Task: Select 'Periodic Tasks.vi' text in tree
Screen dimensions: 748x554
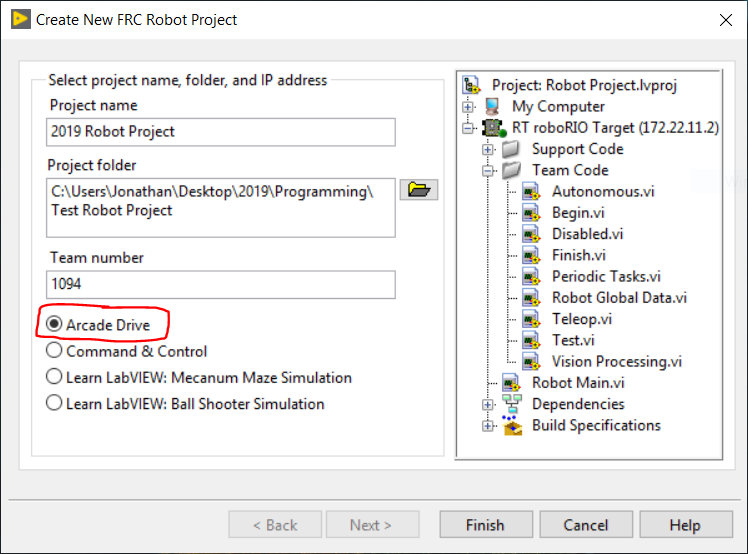Action: click(606, 276)
